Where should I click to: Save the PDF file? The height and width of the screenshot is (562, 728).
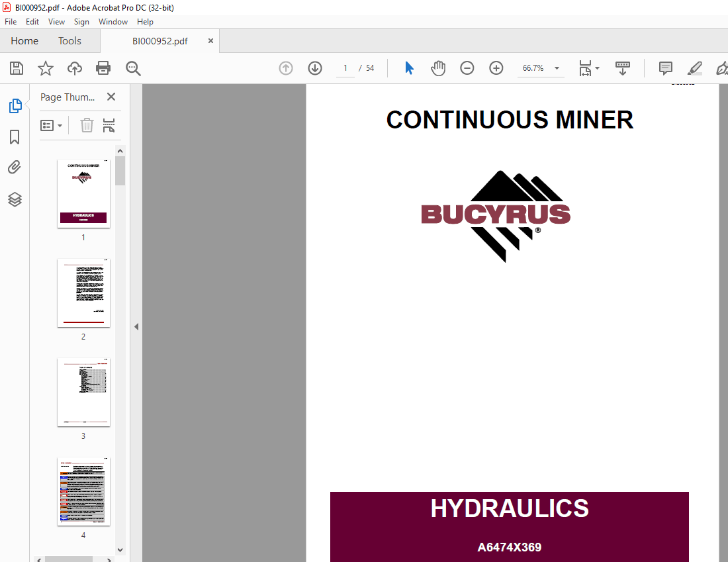tap(16, 68)
